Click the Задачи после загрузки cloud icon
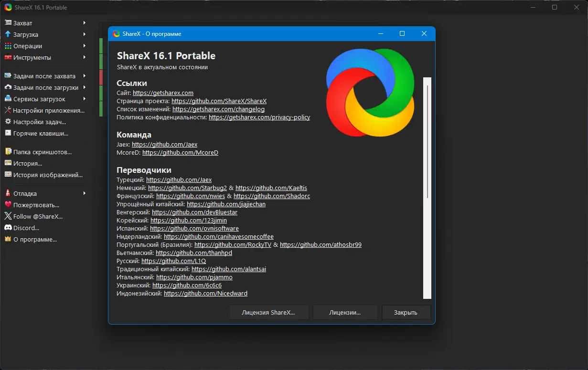This screenshot has width=588, height=370. click(8, 87)
